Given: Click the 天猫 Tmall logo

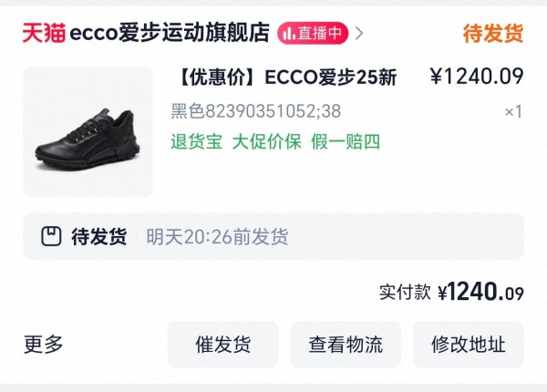Looking at the screenshot, I should [x=42, y=34].
